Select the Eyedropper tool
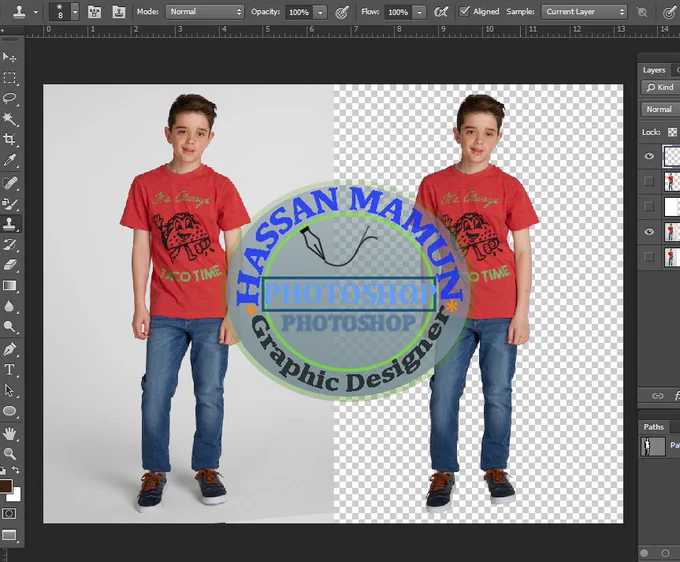Viewport: 680px width, 562px height. (10, 160)
